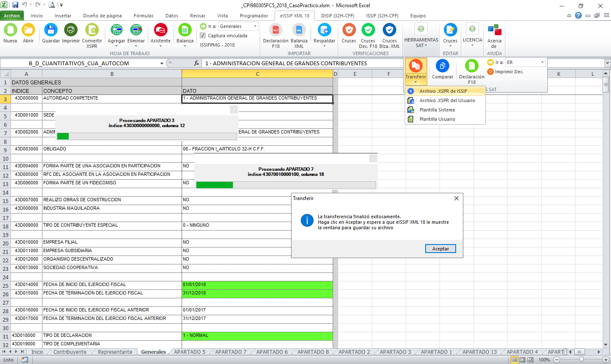Click next sheet tab scroll arrow
Image resolution: width=611 pixels, height=364 pixels.
click(17, 352)
